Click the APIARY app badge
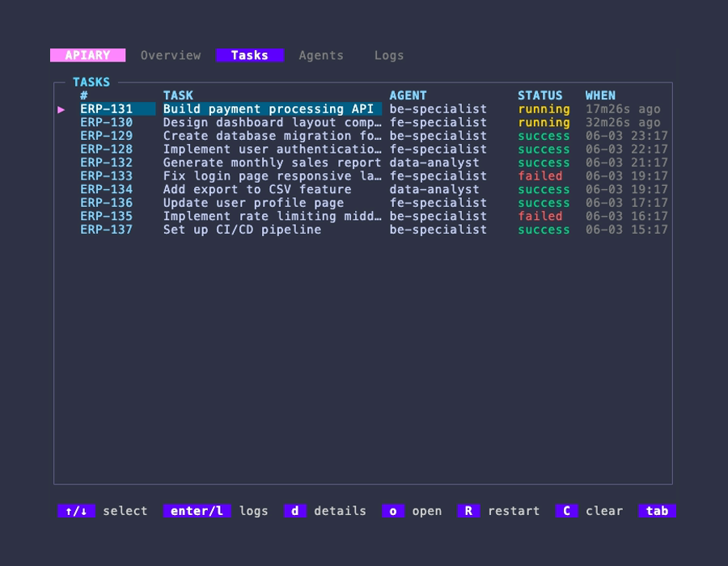The width and height of the screenshot is (728, 566). click(87, 55)
